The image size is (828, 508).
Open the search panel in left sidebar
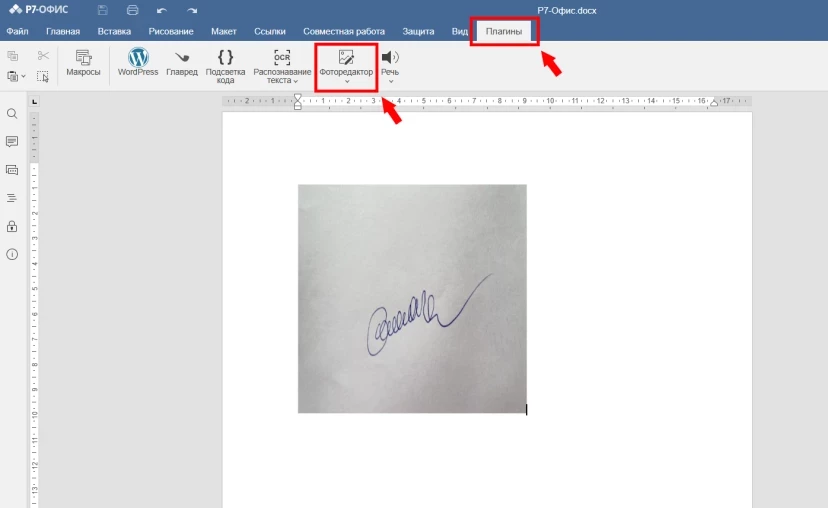pos(12,114)
